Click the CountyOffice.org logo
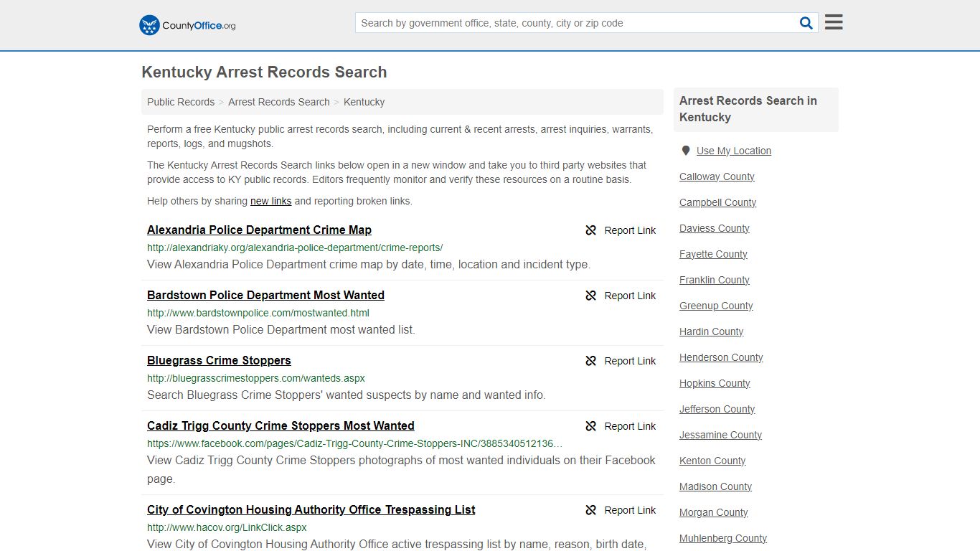 click(x=187, y=25)
